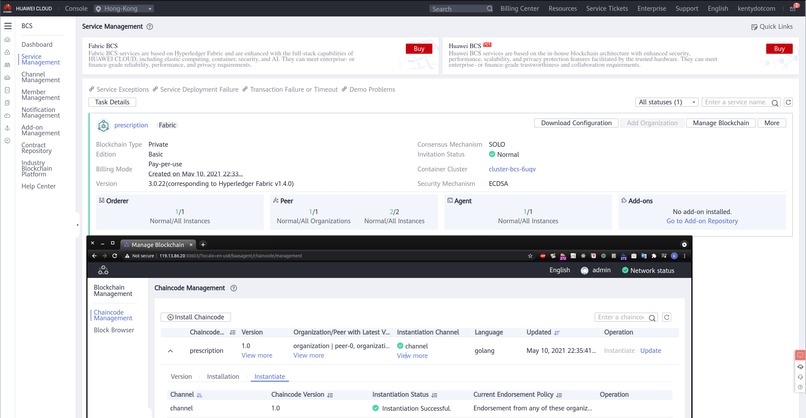
Task: Click first cloud icon in left icon strip
Action: [7, 40]
